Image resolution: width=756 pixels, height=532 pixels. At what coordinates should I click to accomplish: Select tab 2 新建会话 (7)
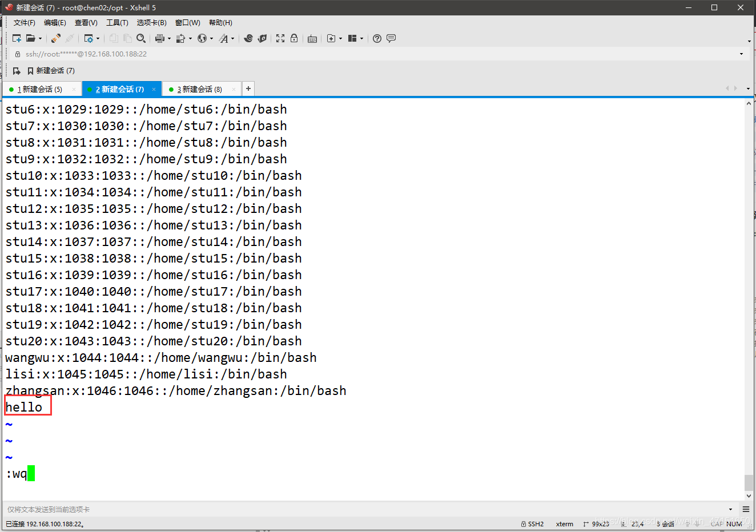[121, 89]
